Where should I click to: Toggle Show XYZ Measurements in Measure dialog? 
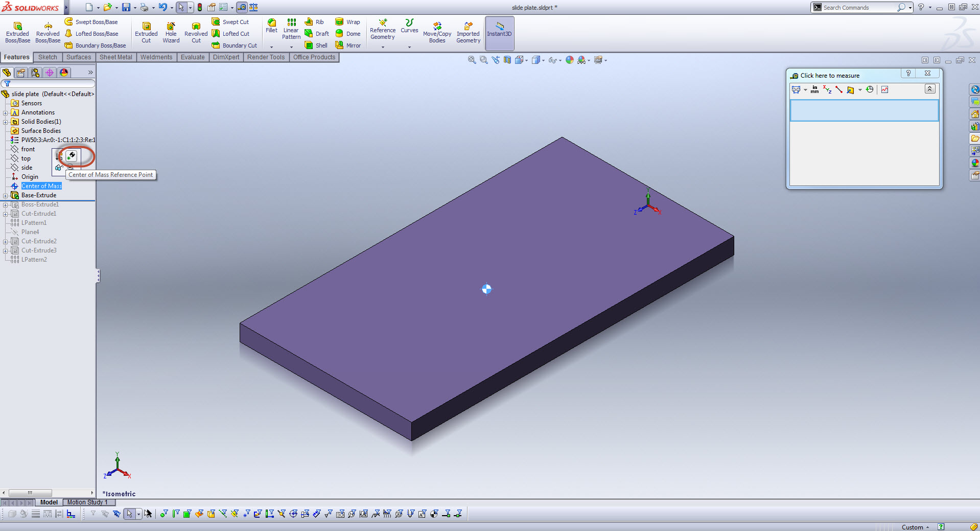(x=827, y=89)
